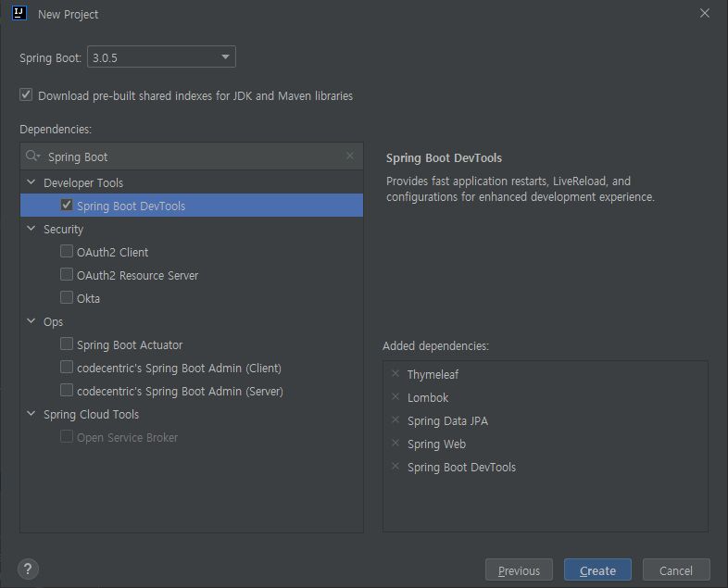Viewport: 728px width, 588px height.
Task: Check the Open Service Broker checkbox
Action: pyautogui.click(x=67, y=437)
